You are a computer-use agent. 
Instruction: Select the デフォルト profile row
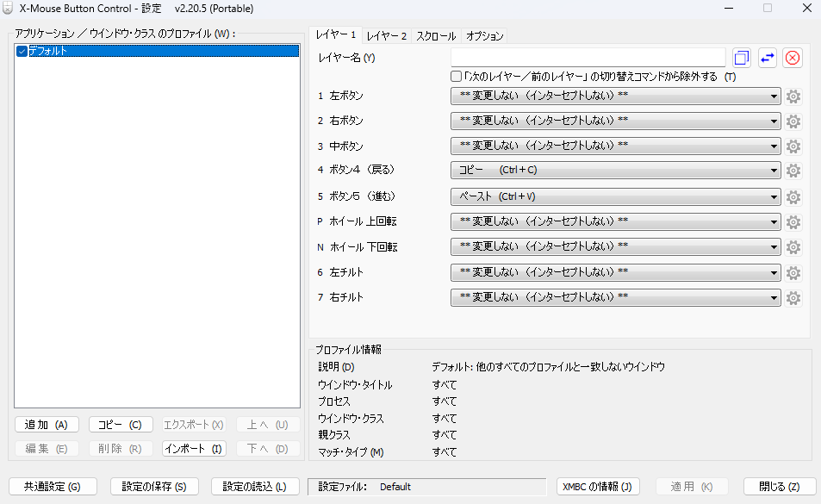click(x=157, y=51)
